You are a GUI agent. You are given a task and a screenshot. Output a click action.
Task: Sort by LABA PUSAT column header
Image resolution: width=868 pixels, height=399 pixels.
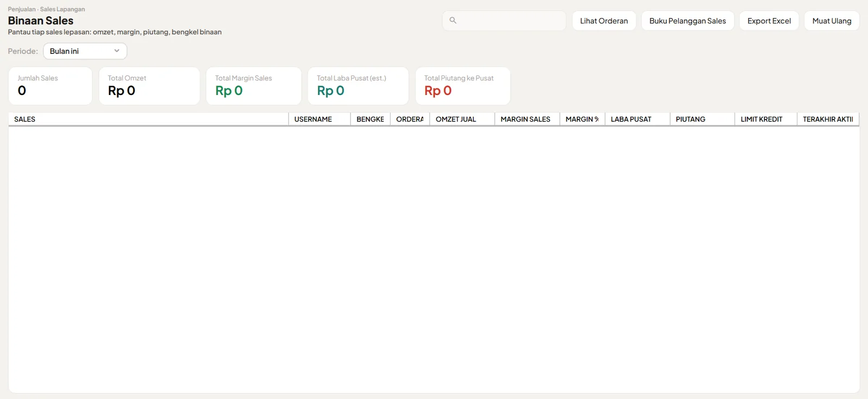pos(637,119)
